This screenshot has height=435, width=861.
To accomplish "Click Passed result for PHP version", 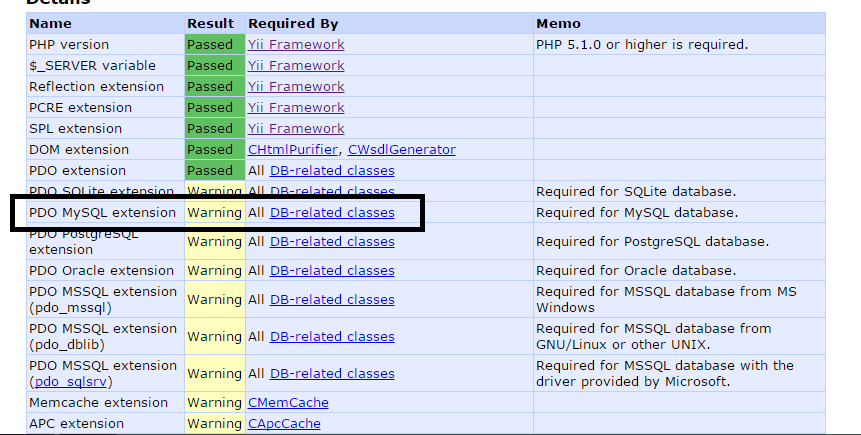I will 215,44.
